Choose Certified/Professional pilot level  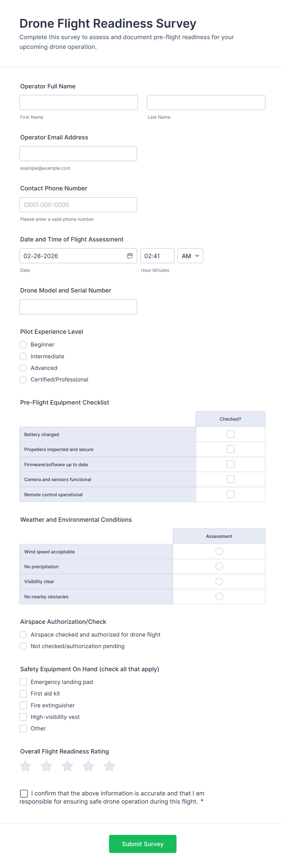[x=23, y=379]
